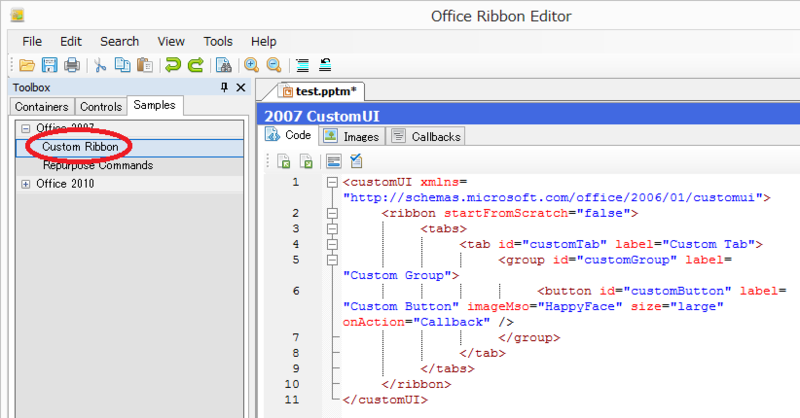
Task: Collapse the group fold on line 5
Action: pos(332,260)
